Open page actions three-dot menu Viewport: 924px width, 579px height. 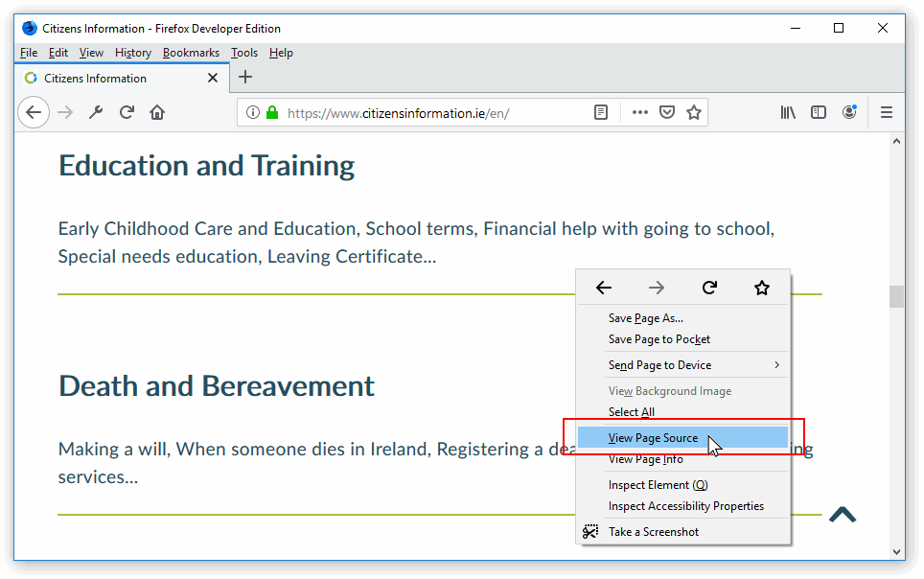640,112
